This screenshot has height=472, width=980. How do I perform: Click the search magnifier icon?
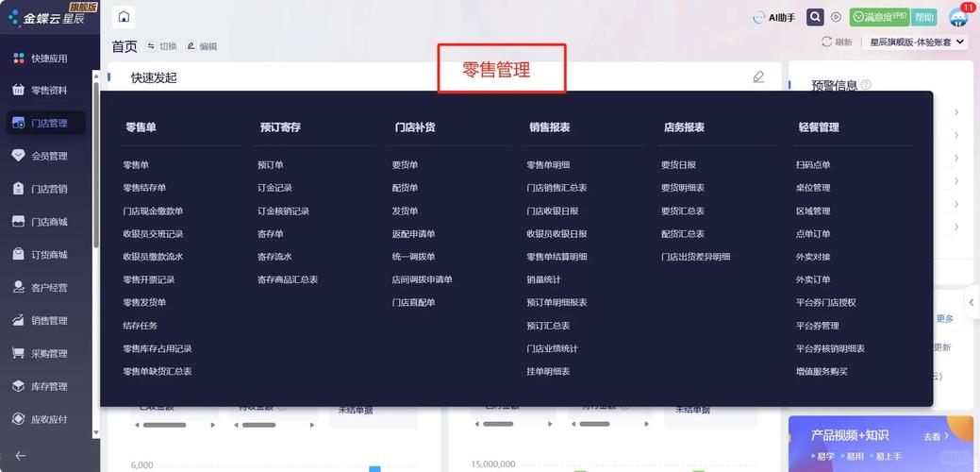point(815,17)
